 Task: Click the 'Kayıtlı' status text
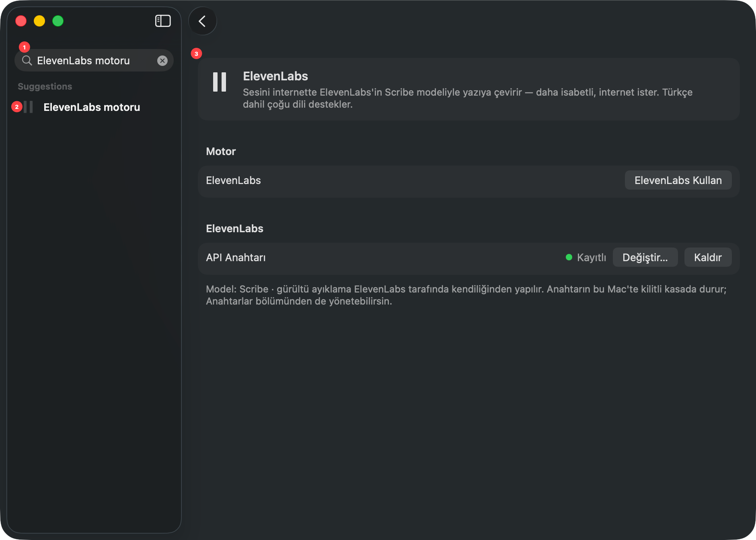tap(592, 258)
